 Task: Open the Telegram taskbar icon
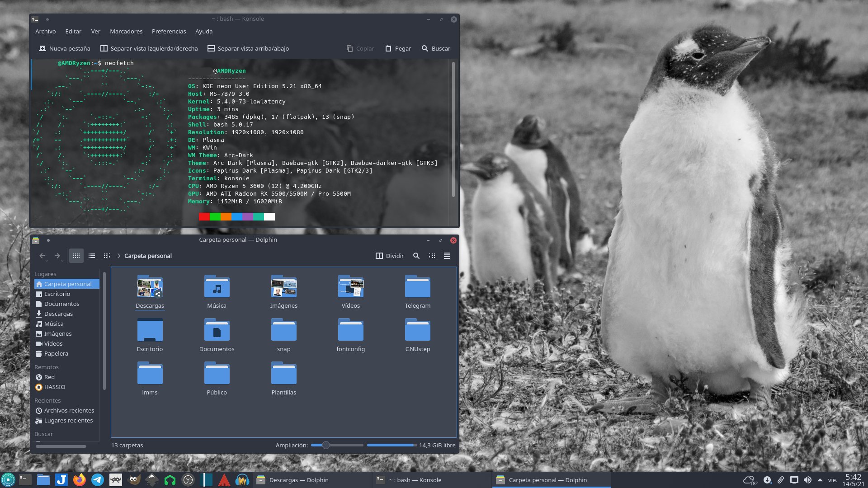98,480
